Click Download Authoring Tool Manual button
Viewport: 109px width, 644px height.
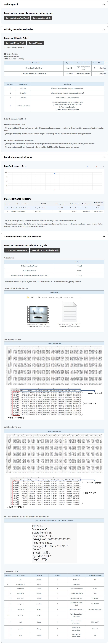[17, 18]
